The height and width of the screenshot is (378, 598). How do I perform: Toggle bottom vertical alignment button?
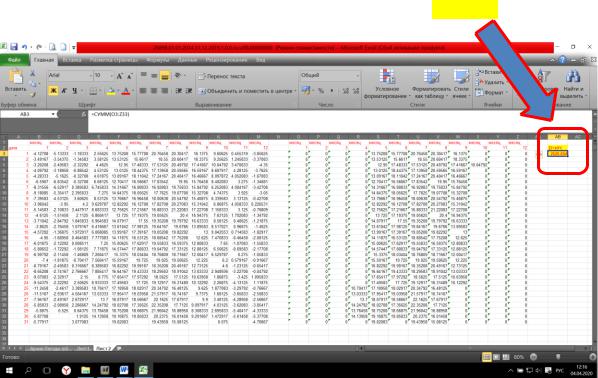165,76
